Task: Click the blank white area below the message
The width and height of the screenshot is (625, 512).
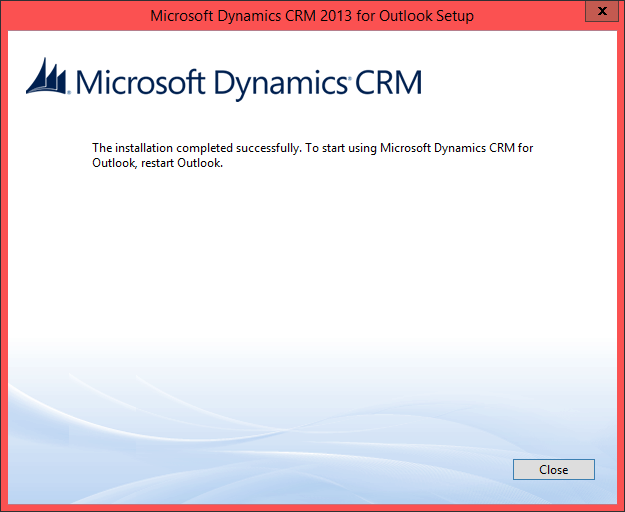Action: pos(310,260)
